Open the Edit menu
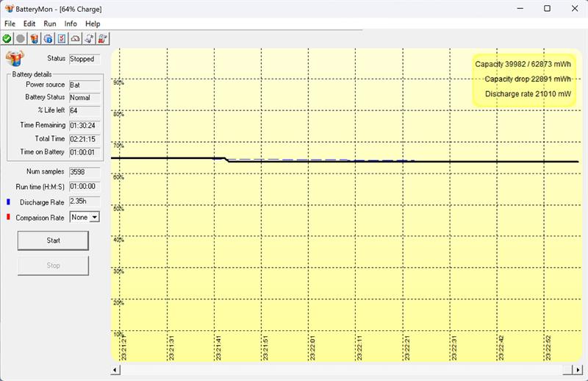Image resolution: width=588 pixels, height=381 pixels. 29,24
